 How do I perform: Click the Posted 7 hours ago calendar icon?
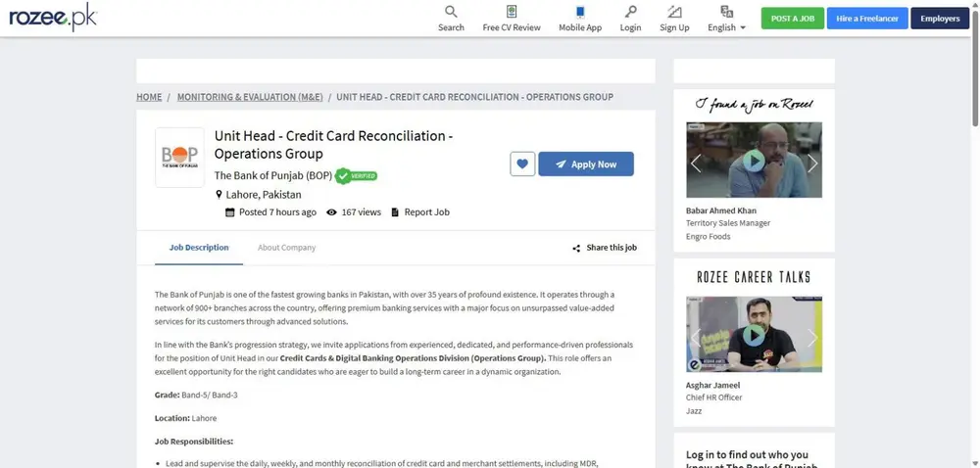(x=230, y=212)
